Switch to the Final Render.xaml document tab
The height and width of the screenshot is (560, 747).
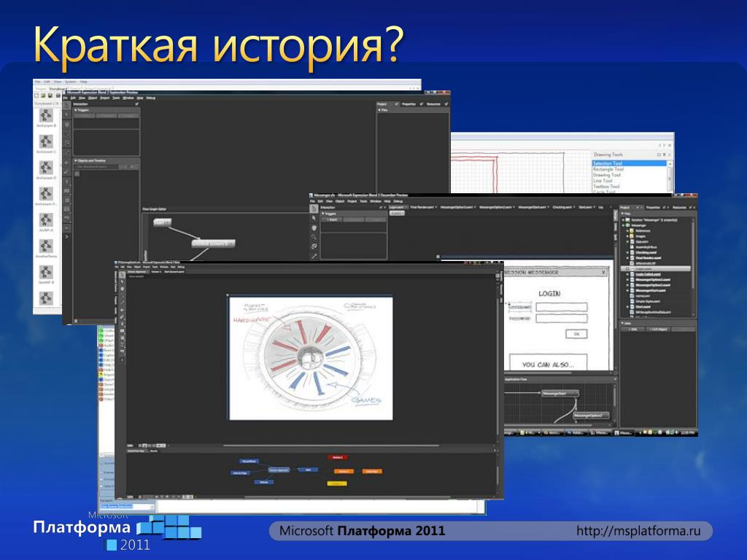click(422, 207)
